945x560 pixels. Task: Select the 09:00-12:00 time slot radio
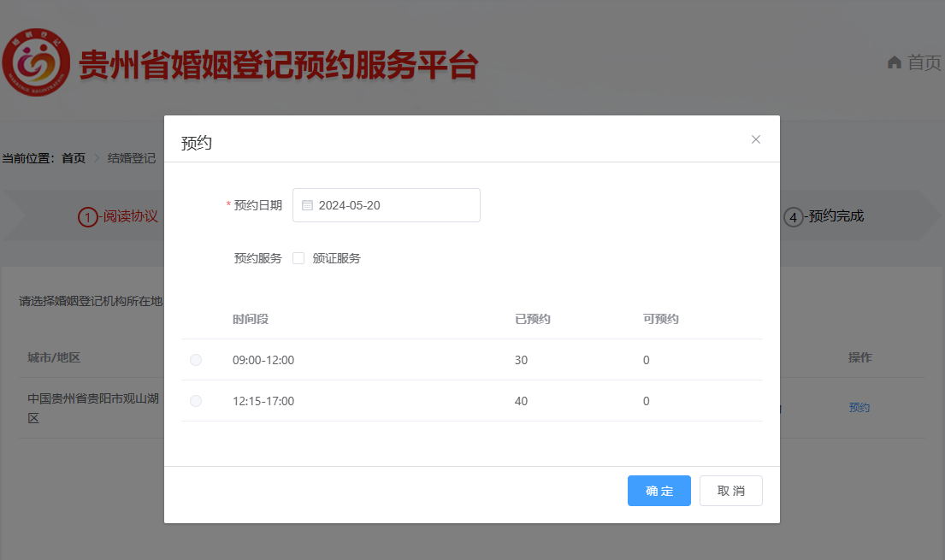[x=196, y=360]
